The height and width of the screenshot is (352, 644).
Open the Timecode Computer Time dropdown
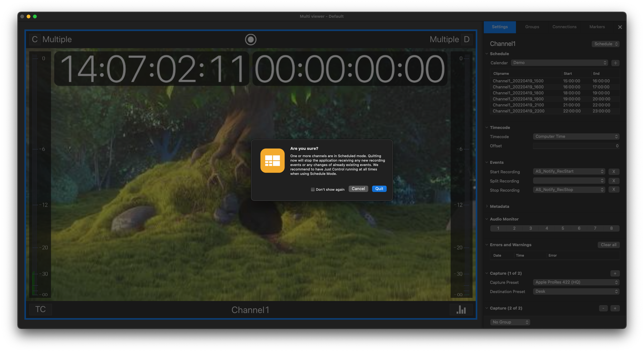pos(576,137)
